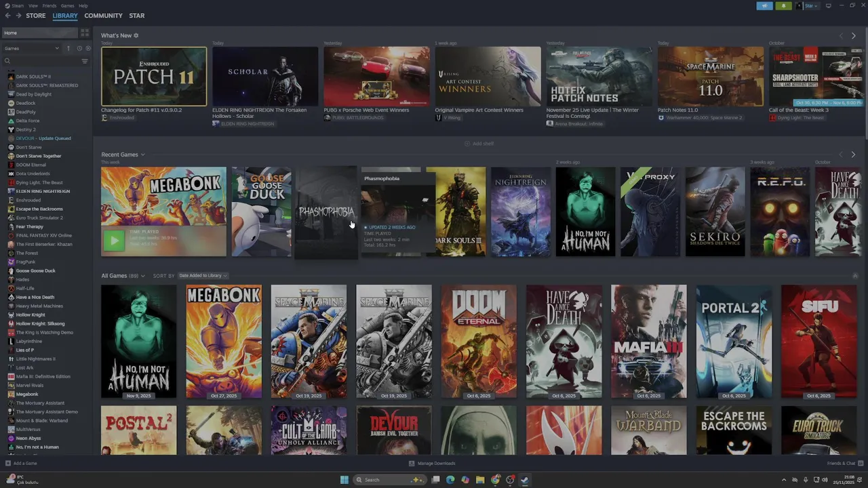Open DOOM Eternal cover in All Games
Viewport: 868px width, 488px height.
click(479, 342)
